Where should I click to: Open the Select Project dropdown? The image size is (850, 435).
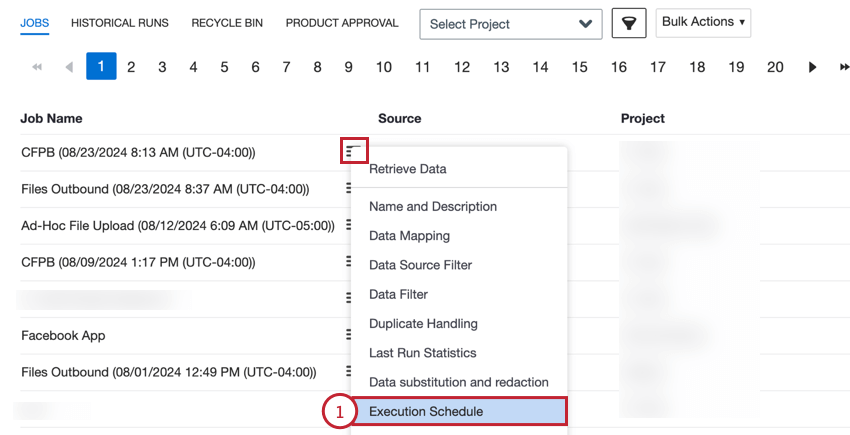coord(510,24)
